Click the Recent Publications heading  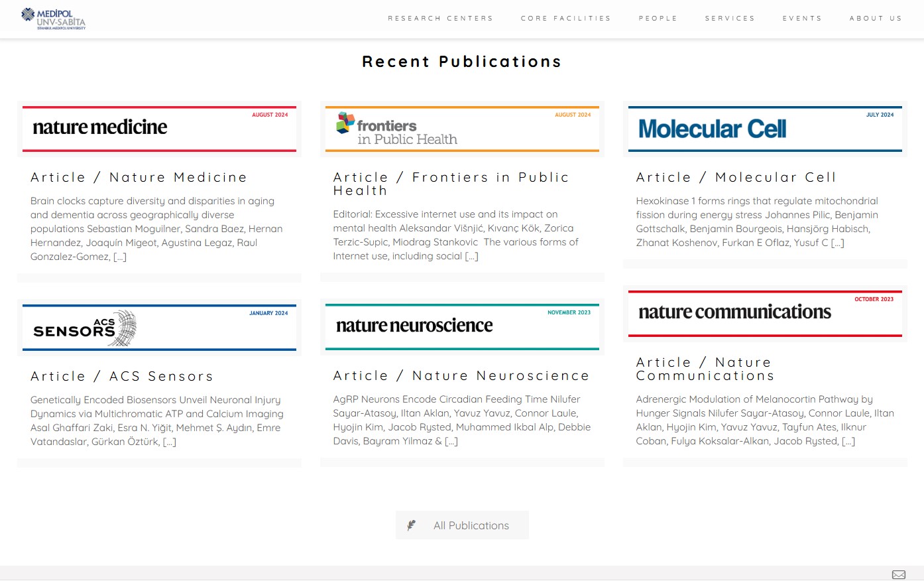pos(462,62)
